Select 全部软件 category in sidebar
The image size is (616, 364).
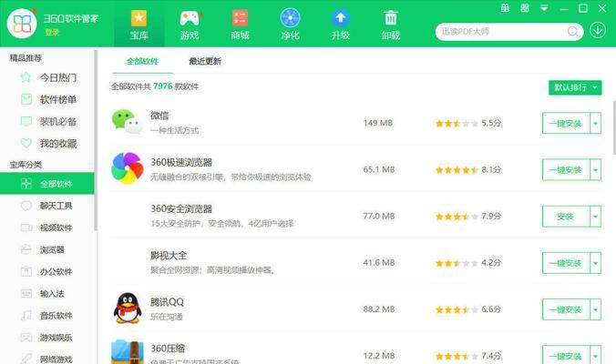47,183
